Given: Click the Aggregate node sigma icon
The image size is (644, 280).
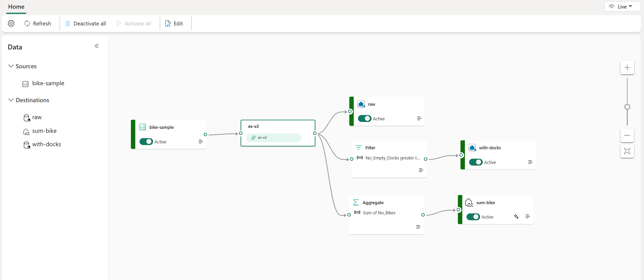Looking at the screenshot, I should (x=356, y=202).
